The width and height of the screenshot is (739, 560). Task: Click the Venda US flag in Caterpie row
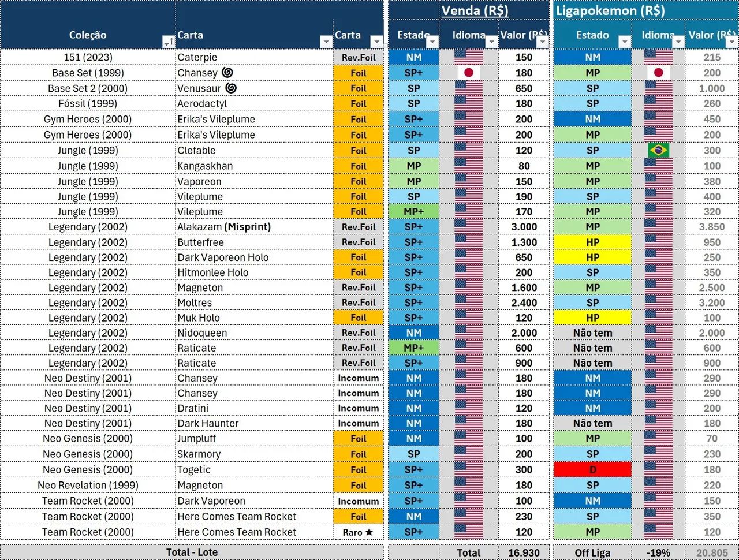pos(469,57)
